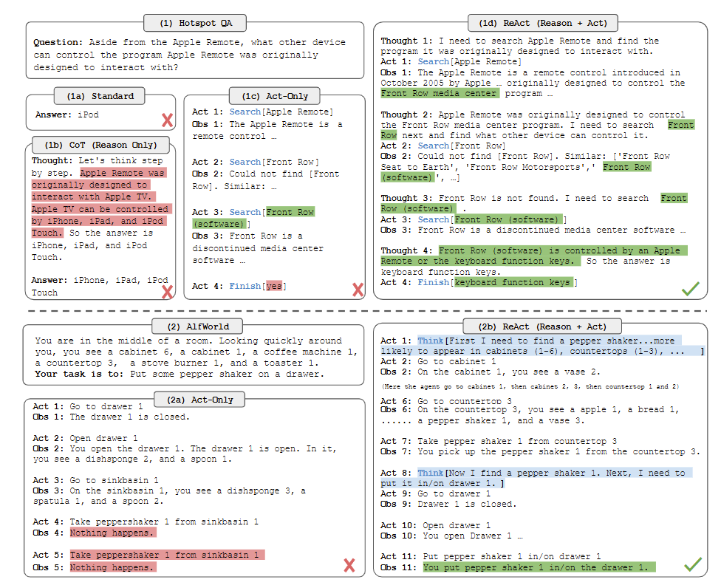Click blue "Search" in Act 2 of (1c) Act-Only
This screenshot has width=721, height=588.
pyautogui.click(x=245, y=162)
